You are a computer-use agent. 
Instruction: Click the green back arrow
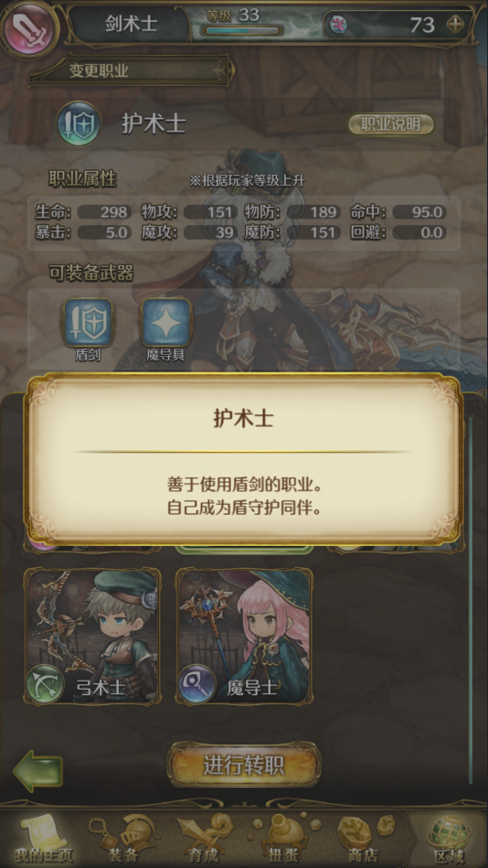(37, 770)
